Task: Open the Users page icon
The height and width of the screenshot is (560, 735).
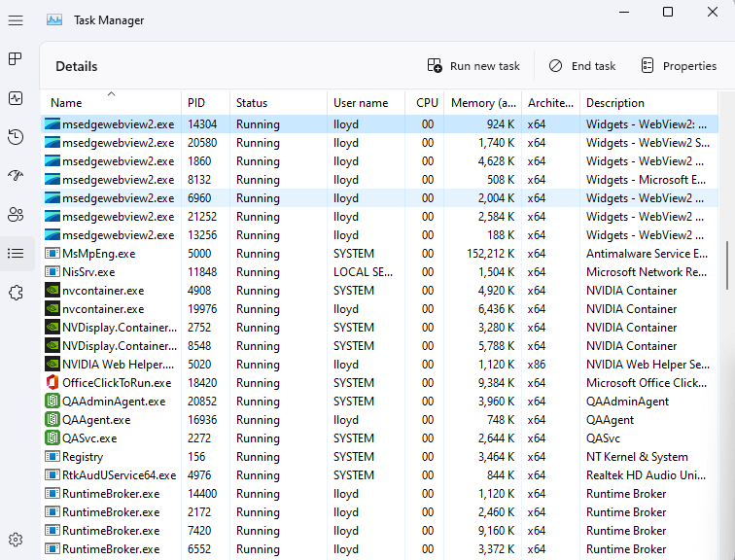Action: tap(16, 215)
